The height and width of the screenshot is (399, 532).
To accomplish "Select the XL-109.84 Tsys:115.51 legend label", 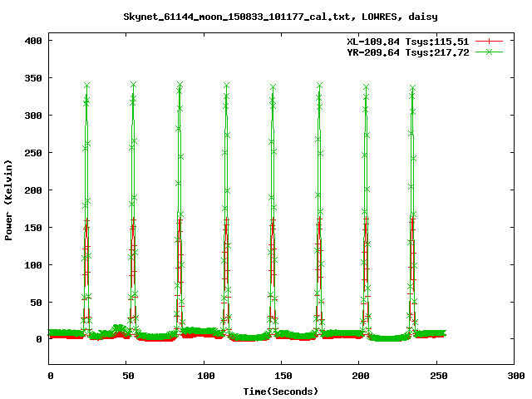I will pos(408,42).
